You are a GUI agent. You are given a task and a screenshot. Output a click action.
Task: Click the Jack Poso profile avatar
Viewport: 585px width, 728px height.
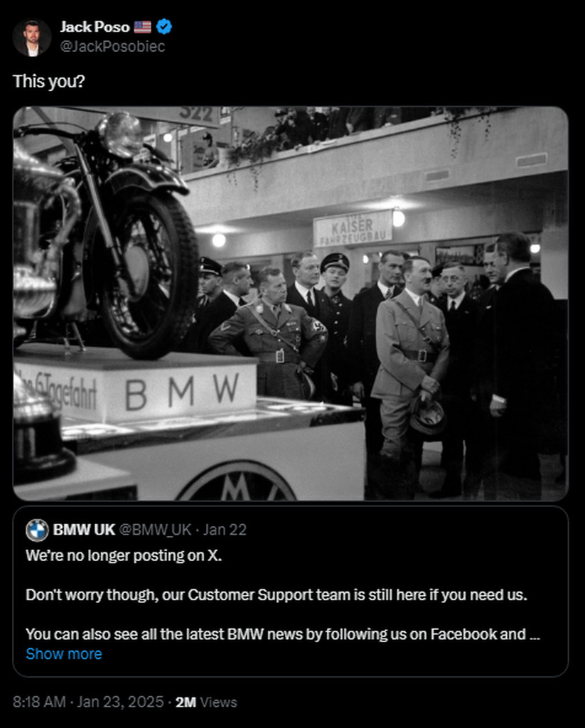(31, 38)
